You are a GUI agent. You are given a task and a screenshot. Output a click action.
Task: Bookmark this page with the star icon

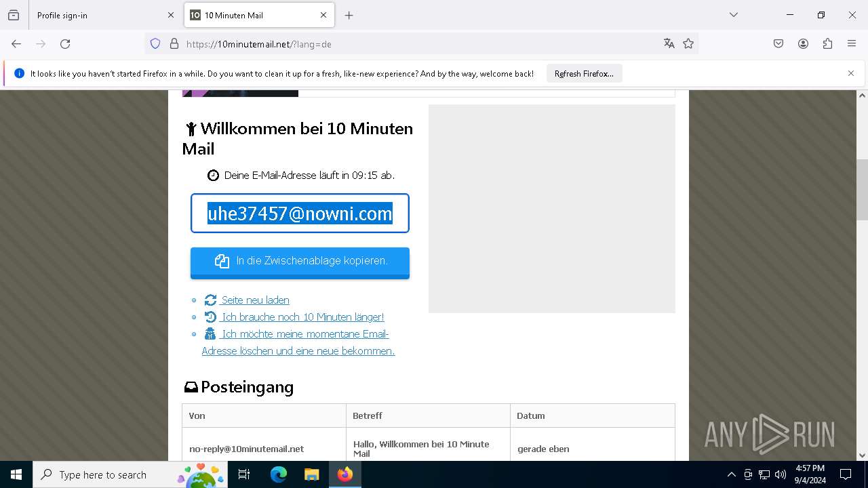688,44
